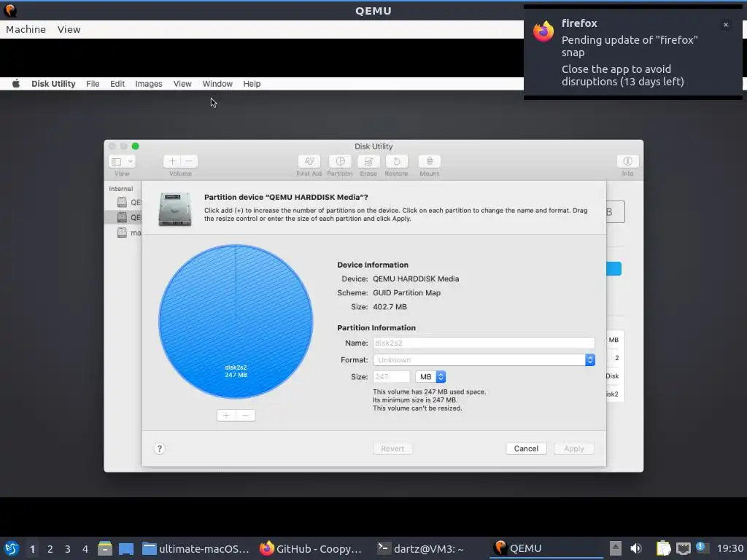Select the highlighted second QEMU disk in sidebar

[x=123, y=217]
